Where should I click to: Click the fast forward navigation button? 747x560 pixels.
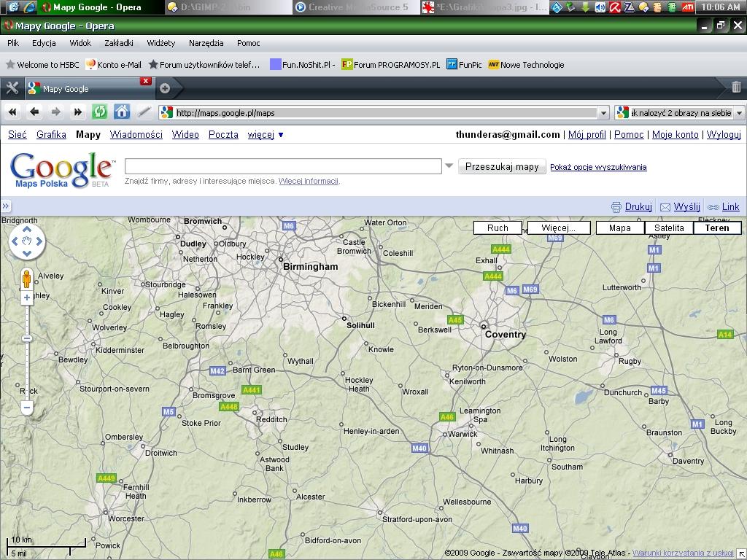77,112
